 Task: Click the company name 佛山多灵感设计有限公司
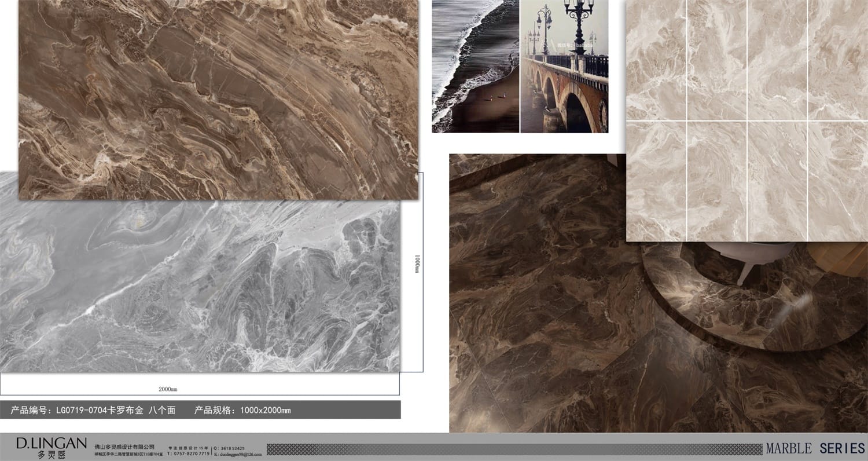124,447
